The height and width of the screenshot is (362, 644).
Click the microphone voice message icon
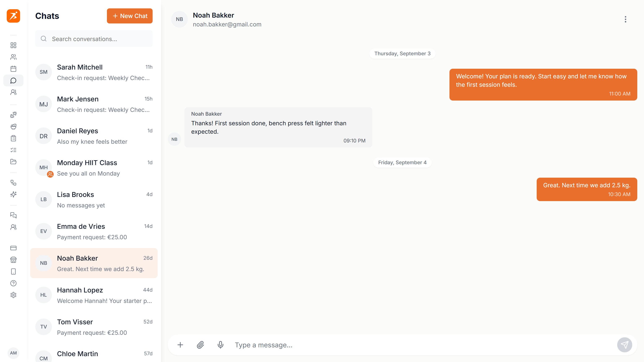[220, 345]
